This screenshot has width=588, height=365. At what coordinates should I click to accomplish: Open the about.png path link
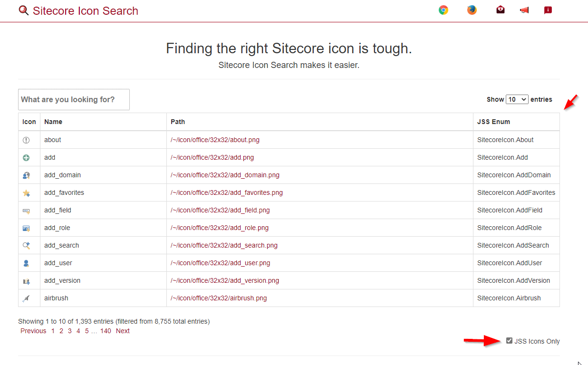pyautogui.click(x=215, y=140)
